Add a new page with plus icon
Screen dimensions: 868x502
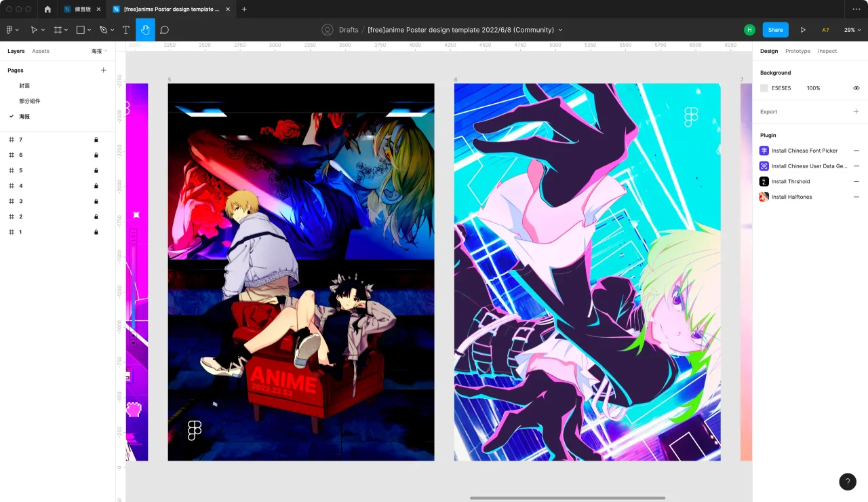pos(104,70)
